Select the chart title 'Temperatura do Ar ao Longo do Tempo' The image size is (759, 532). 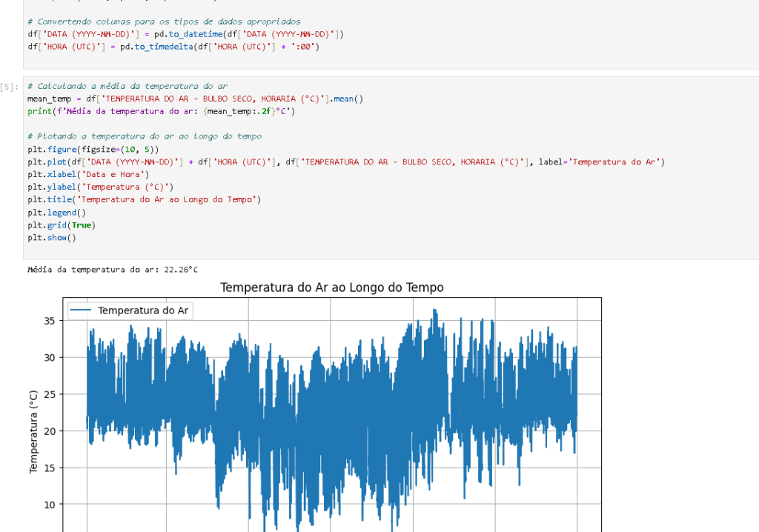(x=331, y=287)
